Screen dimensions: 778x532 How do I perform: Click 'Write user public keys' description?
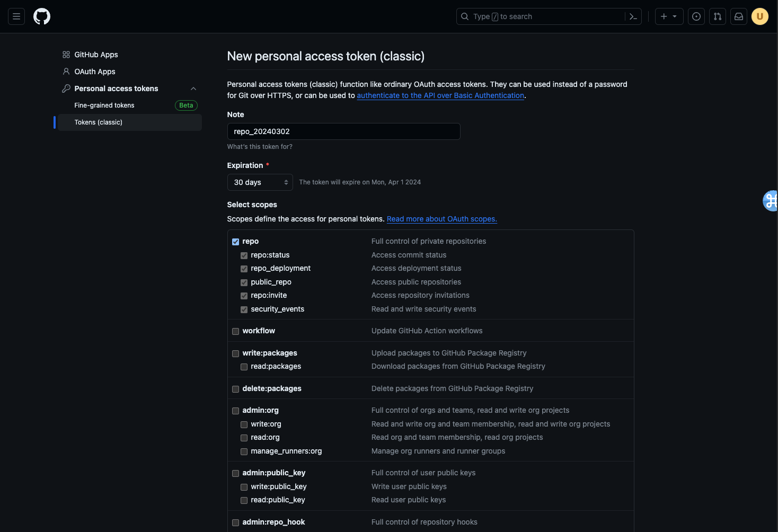tap(409, 486)
